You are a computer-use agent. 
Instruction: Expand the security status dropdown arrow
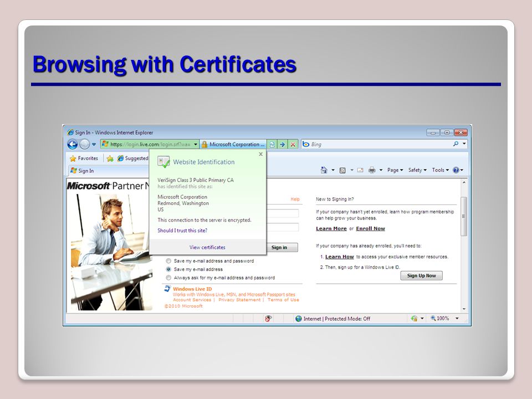pos(422,319)
